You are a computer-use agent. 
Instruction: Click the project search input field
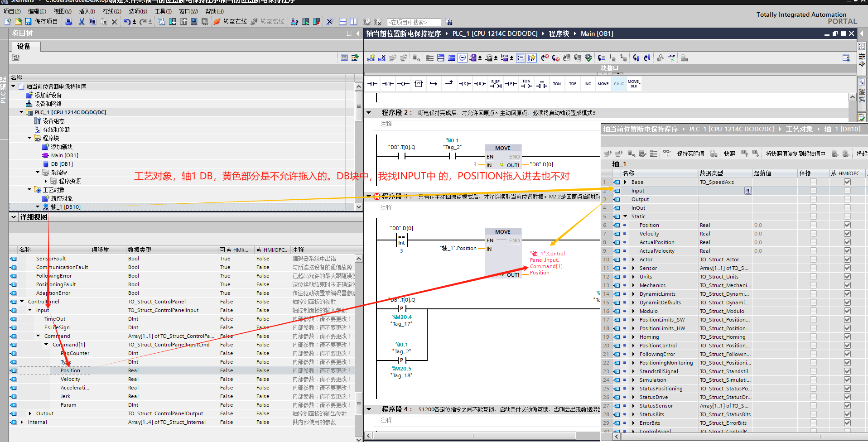coord(414,22)
